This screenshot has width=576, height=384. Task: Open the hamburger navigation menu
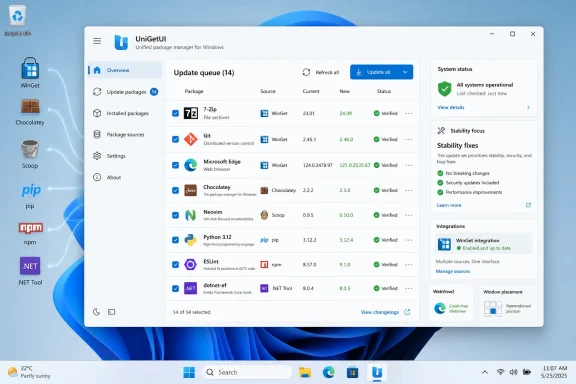pyautogui.click(x=97, y=41)
